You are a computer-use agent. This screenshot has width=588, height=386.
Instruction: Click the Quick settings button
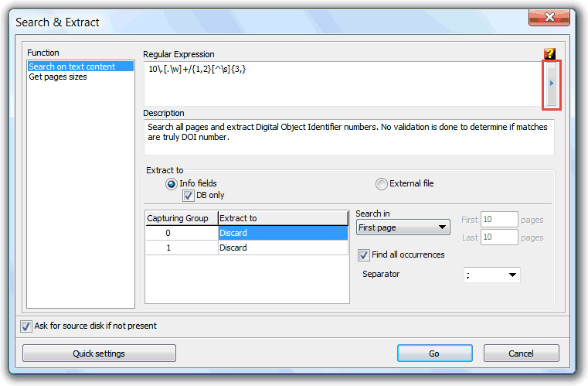click(x=99, y=354)
